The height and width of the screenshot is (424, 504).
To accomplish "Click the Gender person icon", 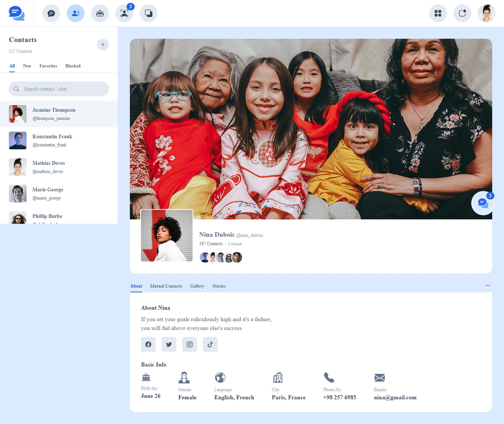I will click(x=184, y=378).
